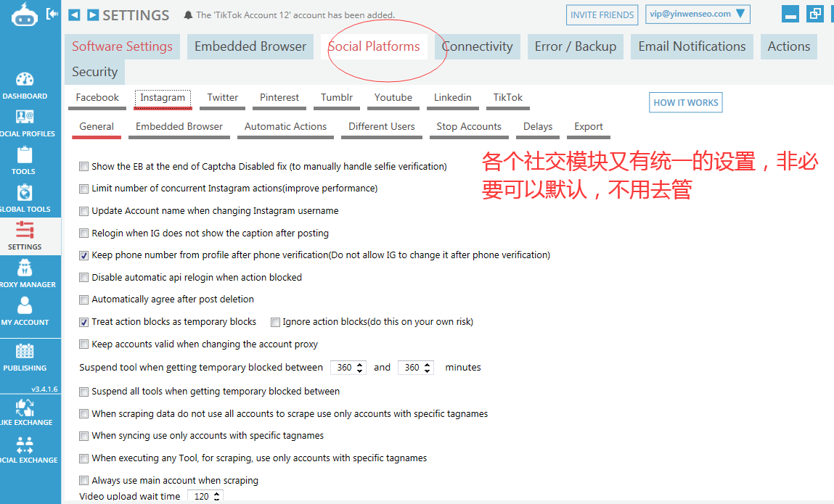Click the INVITE FRIENDS button
The height and width of the screenshot is (504, 834).
click(x=602, y=14)
